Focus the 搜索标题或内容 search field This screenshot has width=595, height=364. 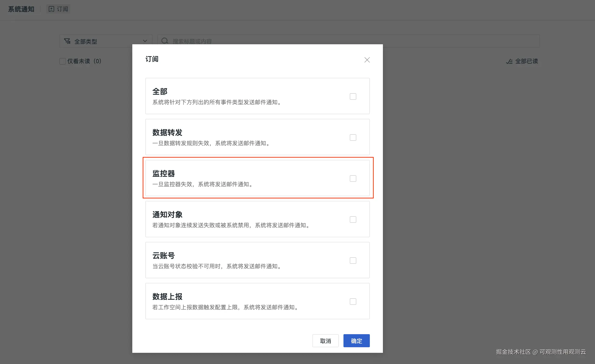tap(348, 41)
